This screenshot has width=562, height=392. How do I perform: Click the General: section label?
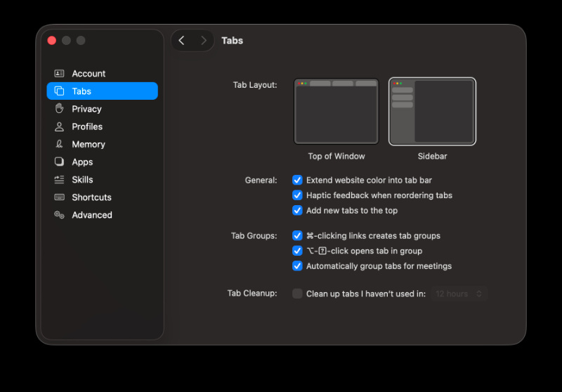(261, 181)
